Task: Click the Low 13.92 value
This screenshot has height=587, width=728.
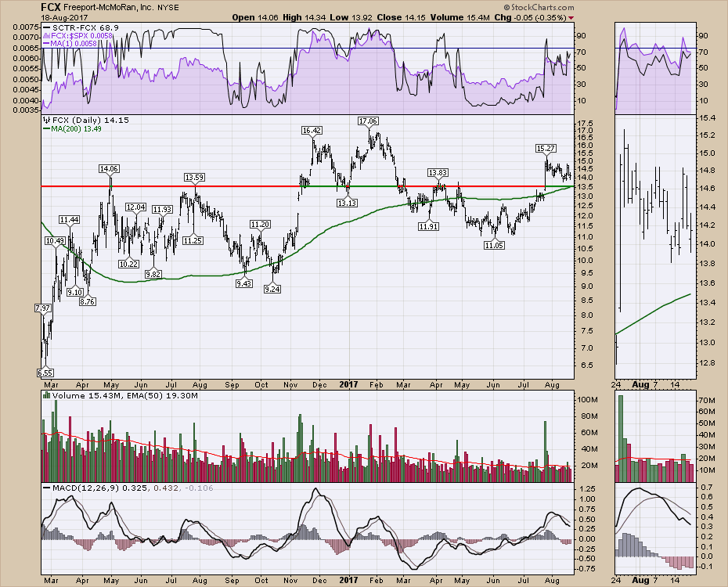Action: 351,18
